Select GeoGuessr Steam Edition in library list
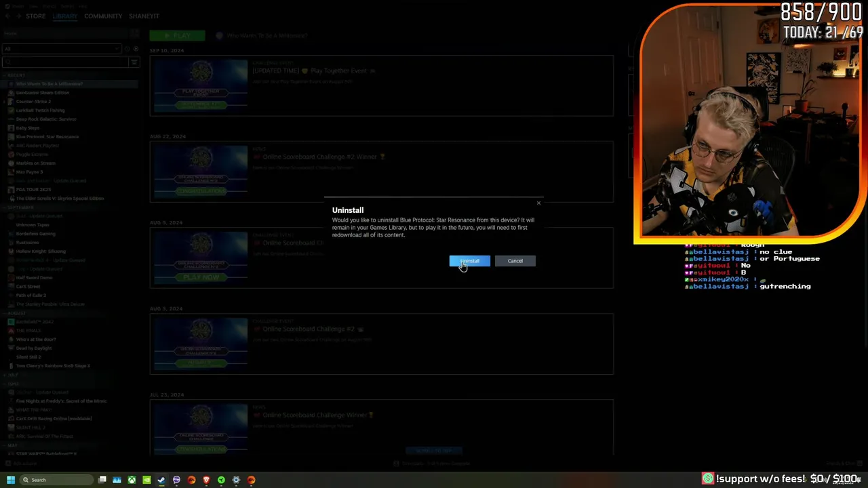This screenshot has height=488, width=868. click(x=43, y=93)
